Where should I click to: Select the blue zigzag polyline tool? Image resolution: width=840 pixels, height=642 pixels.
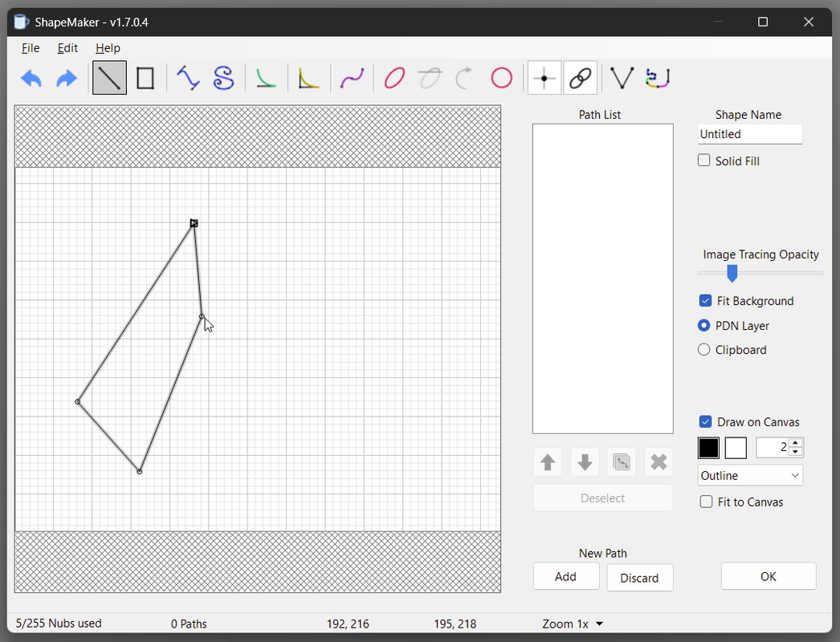pyautogui.click(x=188, y=78)
